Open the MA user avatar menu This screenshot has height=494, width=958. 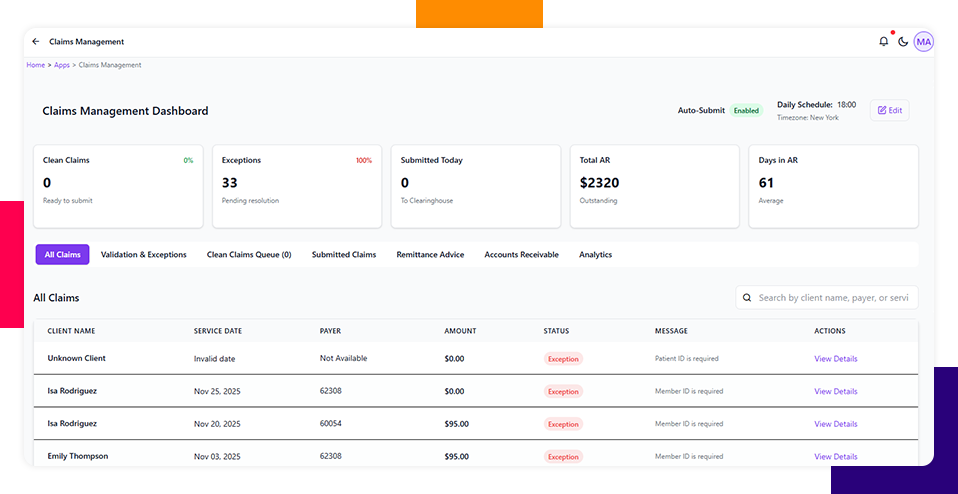pos(923,42)
